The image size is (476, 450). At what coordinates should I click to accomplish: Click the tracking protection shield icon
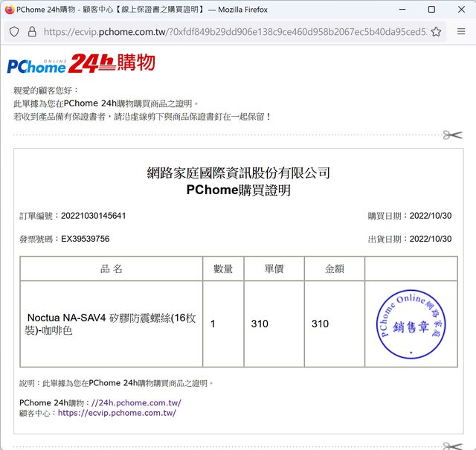[x=14, y=32]
